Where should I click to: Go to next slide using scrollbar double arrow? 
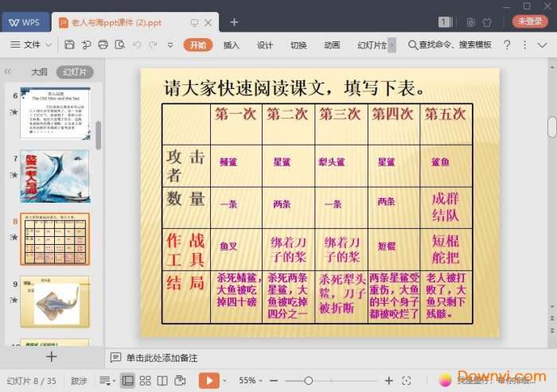[552, 330]
